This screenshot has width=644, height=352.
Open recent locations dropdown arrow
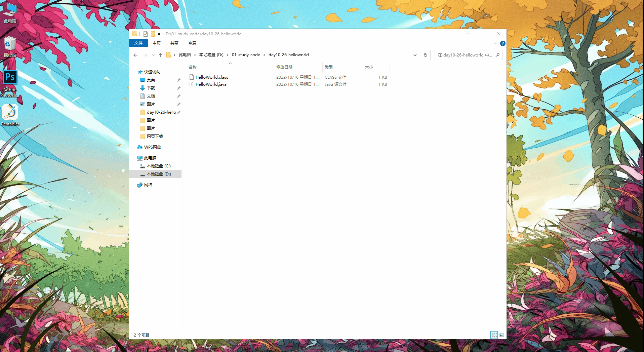[153, 55]
